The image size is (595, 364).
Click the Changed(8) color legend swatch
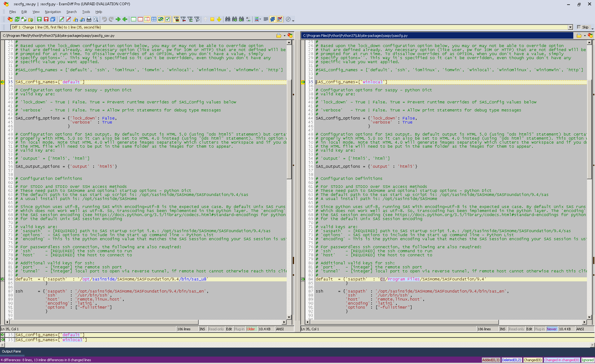[x=533, y=360]
